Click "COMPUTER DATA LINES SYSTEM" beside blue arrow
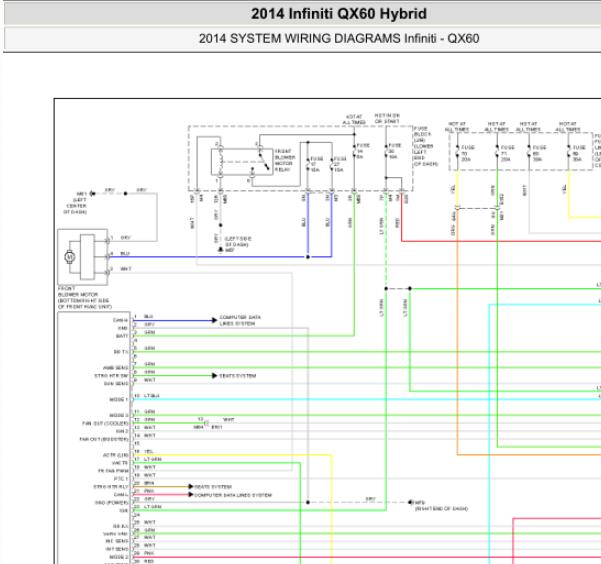Image resolution: width=601 pixels, height=564 pixels. [240, 321]
